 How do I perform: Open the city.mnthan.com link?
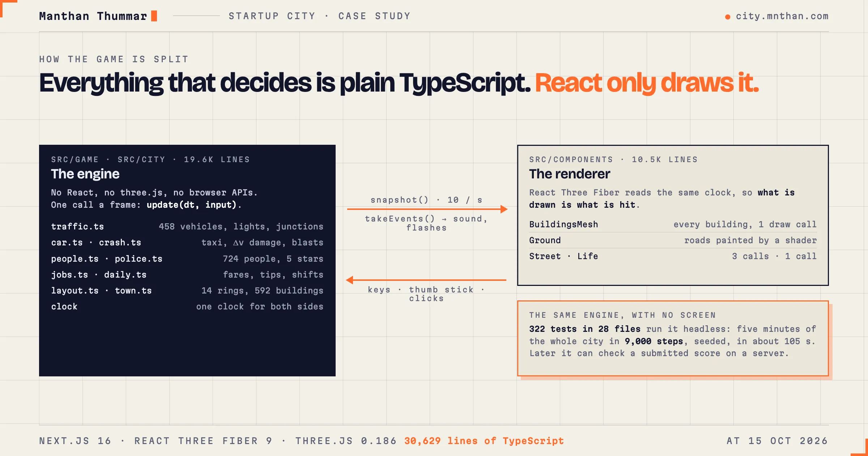tap(782, 16)
